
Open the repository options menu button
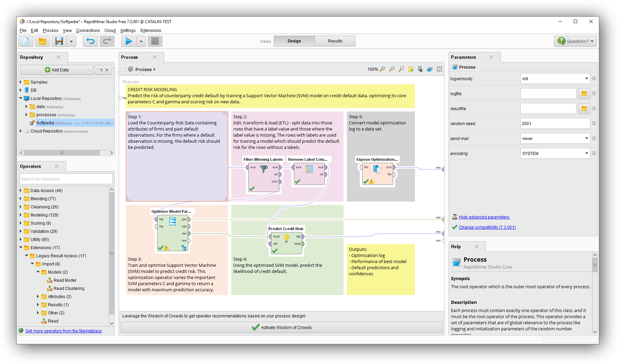click(103, 70)
